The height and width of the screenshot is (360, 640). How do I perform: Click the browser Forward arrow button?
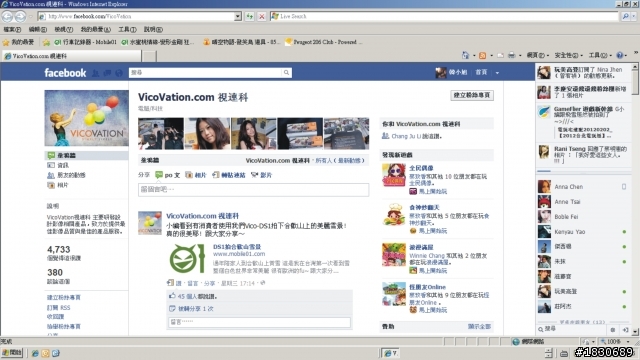pos(20,16)
